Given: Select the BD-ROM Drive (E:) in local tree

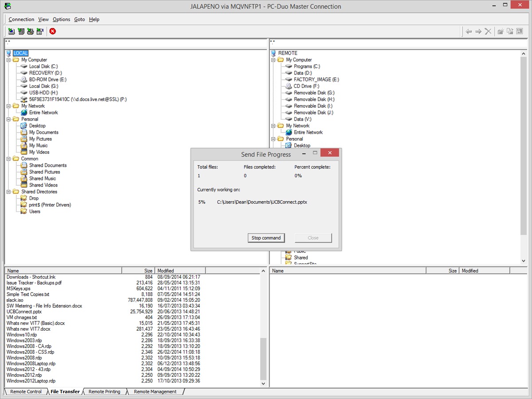Looking at the screenshot, I should pos(47,80).
